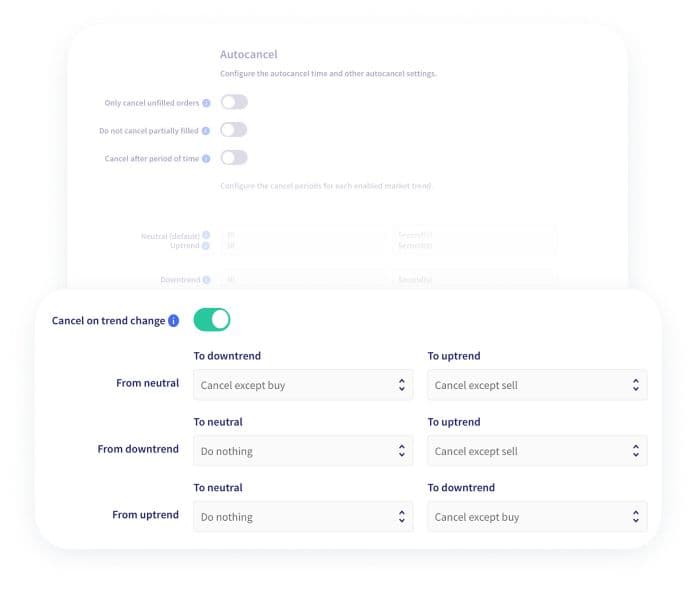Image resolution: width=697 pixels, height=592 pixels.
Task: Click info icon beside Cancel on trend change
Action: tap(173, 321)
